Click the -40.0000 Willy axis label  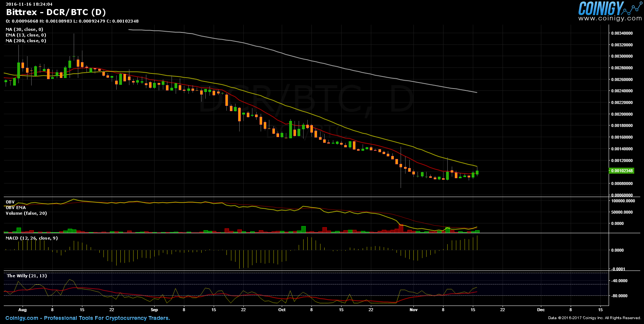coord(619,281)
